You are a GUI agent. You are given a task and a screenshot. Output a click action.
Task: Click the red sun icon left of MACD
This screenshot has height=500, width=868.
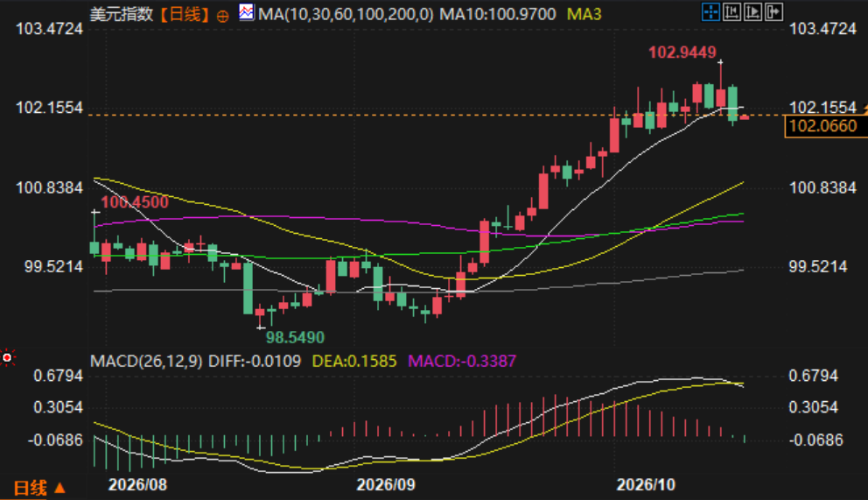(x=7, y=357)
